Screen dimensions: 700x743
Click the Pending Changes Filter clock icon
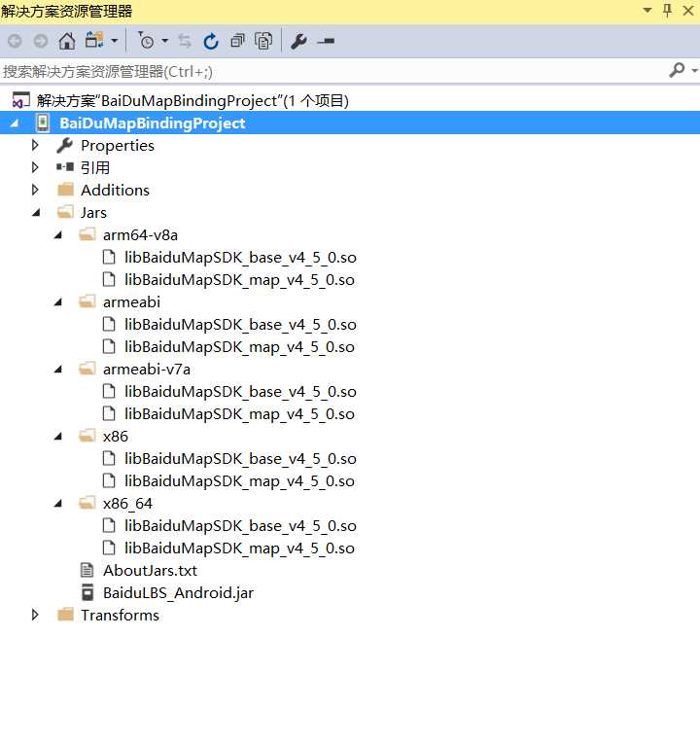[147, 41]
